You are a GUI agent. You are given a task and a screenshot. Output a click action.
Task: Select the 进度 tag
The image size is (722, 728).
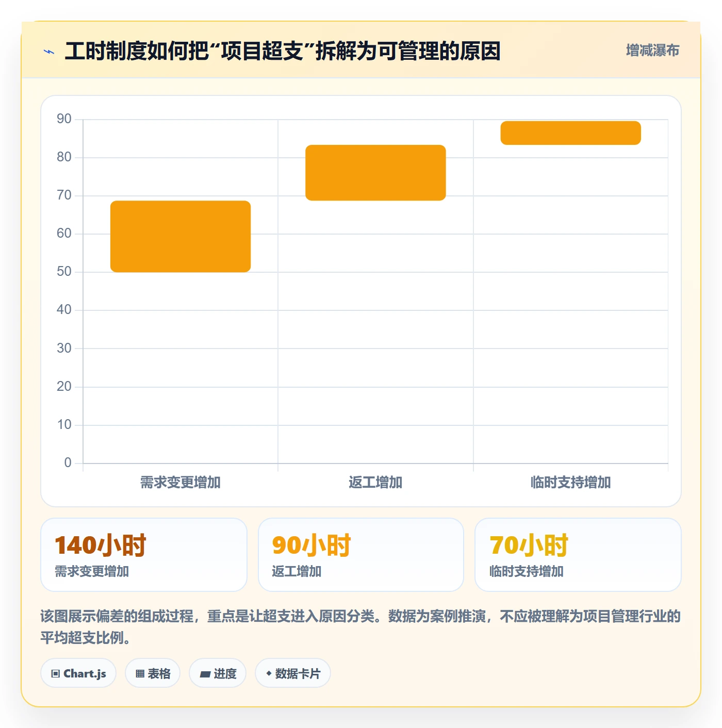coord(218,673)
